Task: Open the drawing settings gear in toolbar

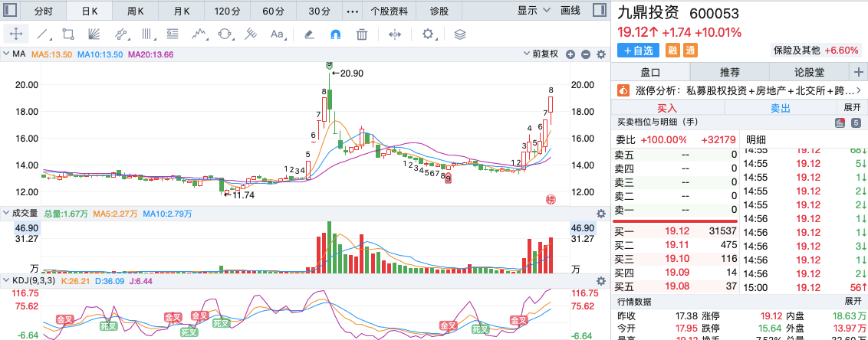Action: [427, 34]
